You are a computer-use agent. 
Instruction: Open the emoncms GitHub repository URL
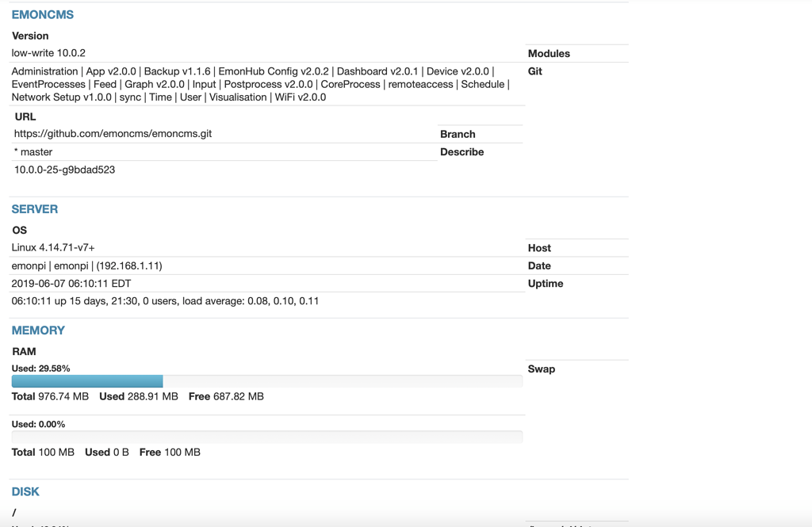111,134
